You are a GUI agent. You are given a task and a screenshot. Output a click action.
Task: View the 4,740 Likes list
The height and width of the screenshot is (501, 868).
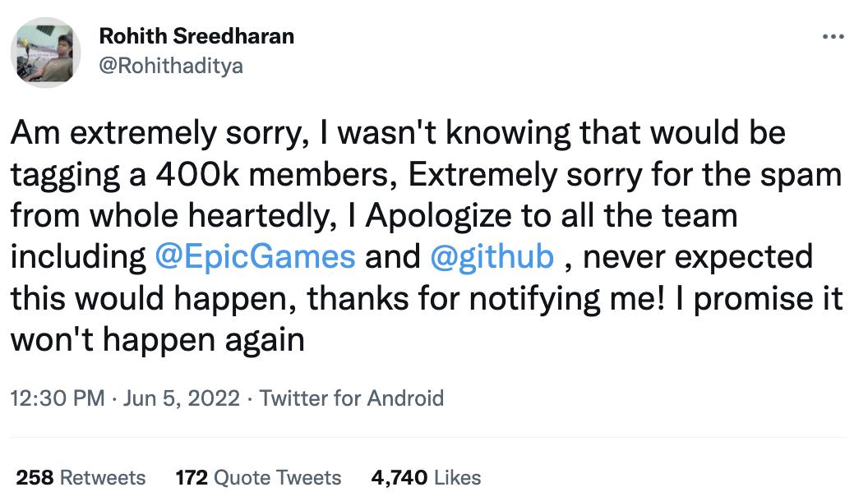point(424,478)
